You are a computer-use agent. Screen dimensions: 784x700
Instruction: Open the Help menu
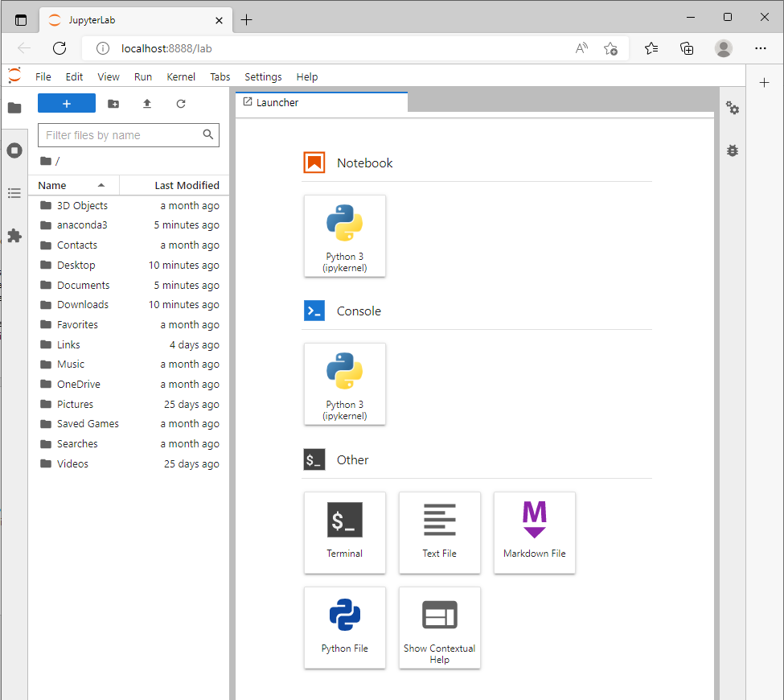pyautogui.click(x=307, y=76)
